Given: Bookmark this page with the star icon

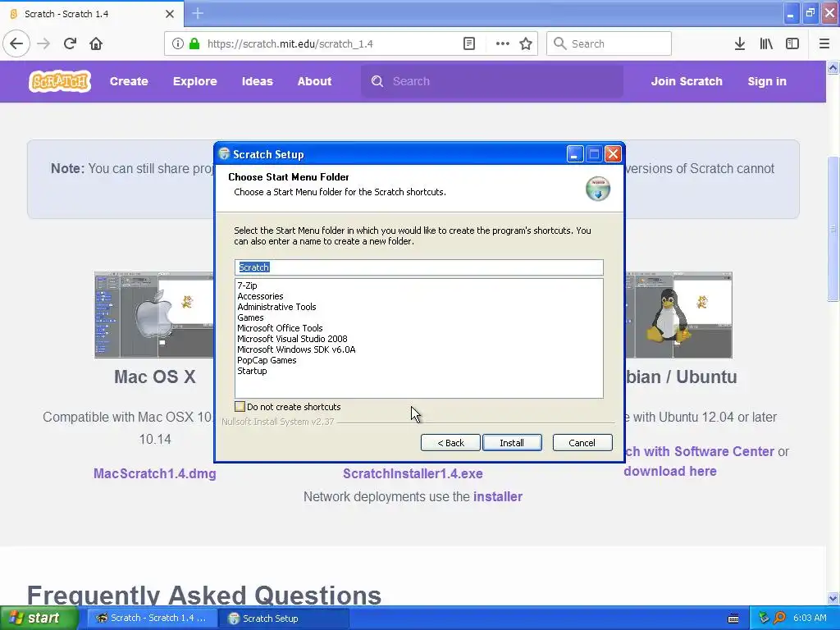Looking at the screenshot, I should (526, 43).
